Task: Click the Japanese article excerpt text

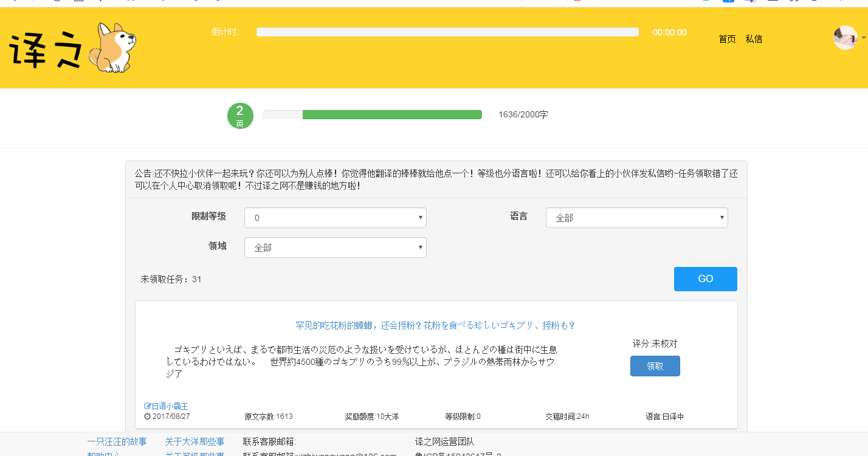Action: [x=362, y=362]
